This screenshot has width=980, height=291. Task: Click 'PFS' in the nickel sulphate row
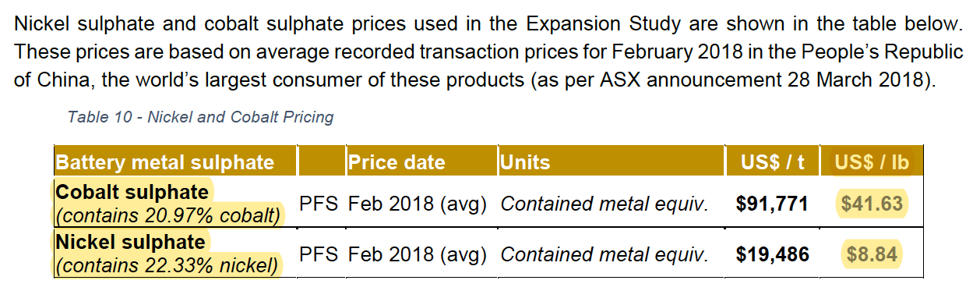[x=319, y=254]
